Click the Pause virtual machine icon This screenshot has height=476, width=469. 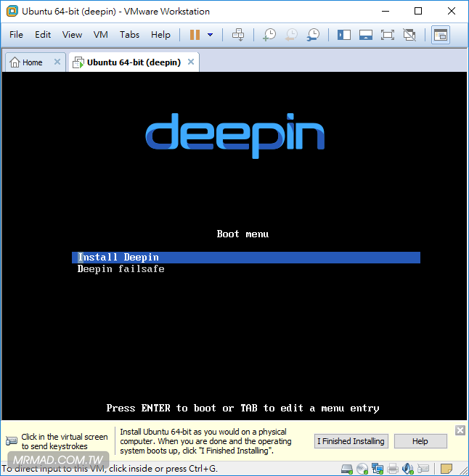click(195, 35)
